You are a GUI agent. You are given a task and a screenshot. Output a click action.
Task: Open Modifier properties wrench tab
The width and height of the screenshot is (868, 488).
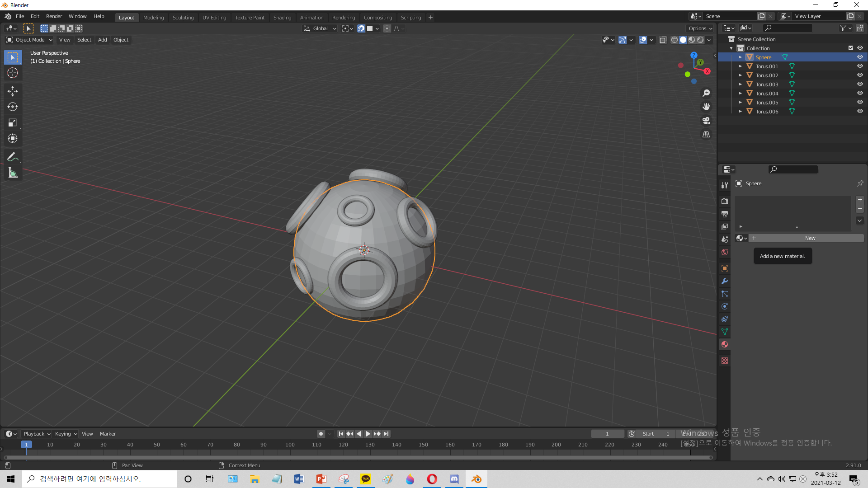725,281
